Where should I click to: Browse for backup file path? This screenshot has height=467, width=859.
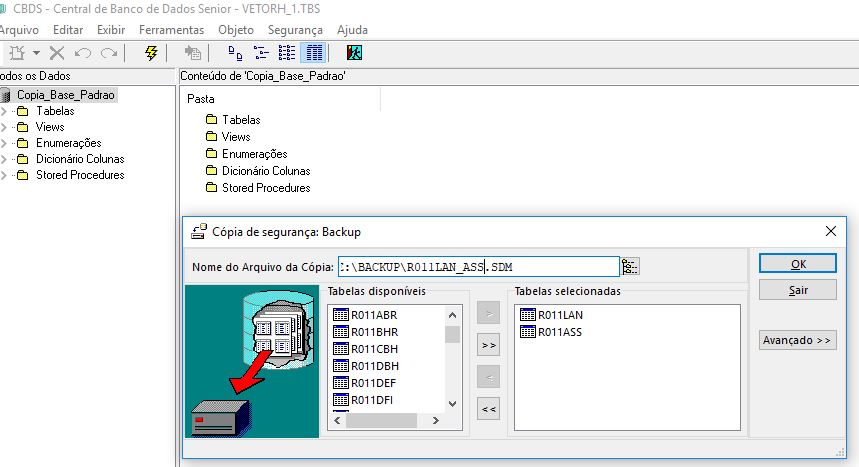coord(630,266)
